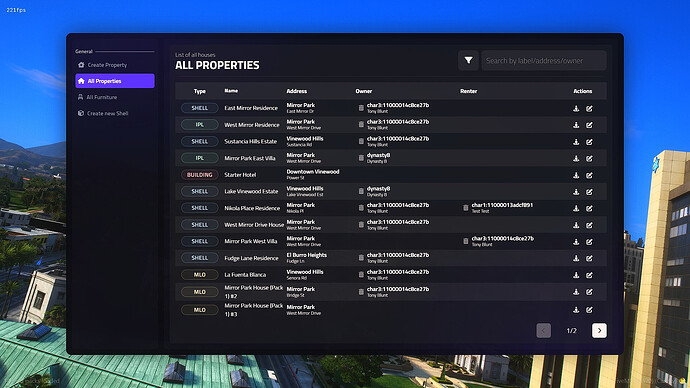Remove owner trash icon on Fudge Lane Residence
The width and height of the screenshot is (690, 388).
[361, 258]
